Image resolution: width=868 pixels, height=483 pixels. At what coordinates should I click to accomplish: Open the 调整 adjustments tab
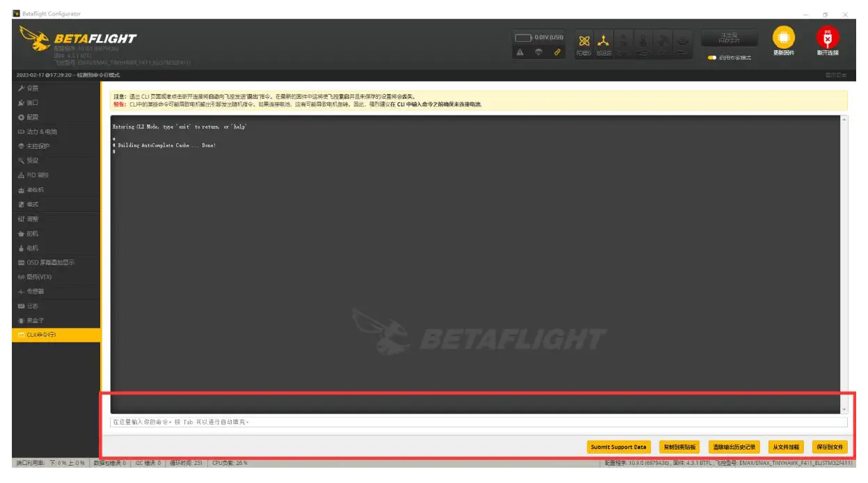click(56, 219)
